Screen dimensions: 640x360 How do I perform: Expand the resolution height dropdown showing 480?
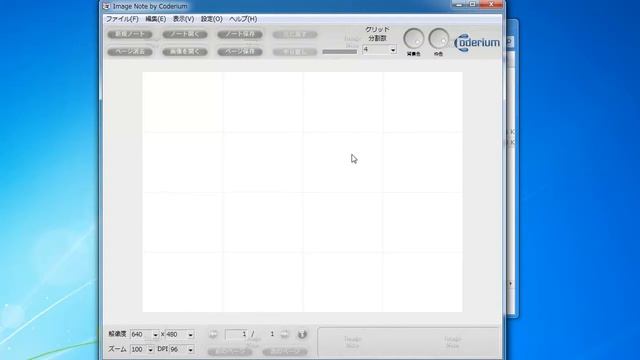pyautogui.click(x=190, y=335)
